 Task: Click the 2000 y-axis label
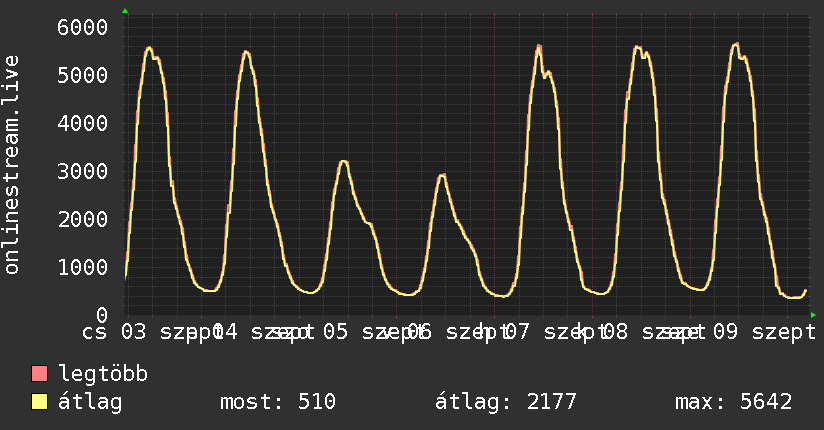click(x=83, y=219)
